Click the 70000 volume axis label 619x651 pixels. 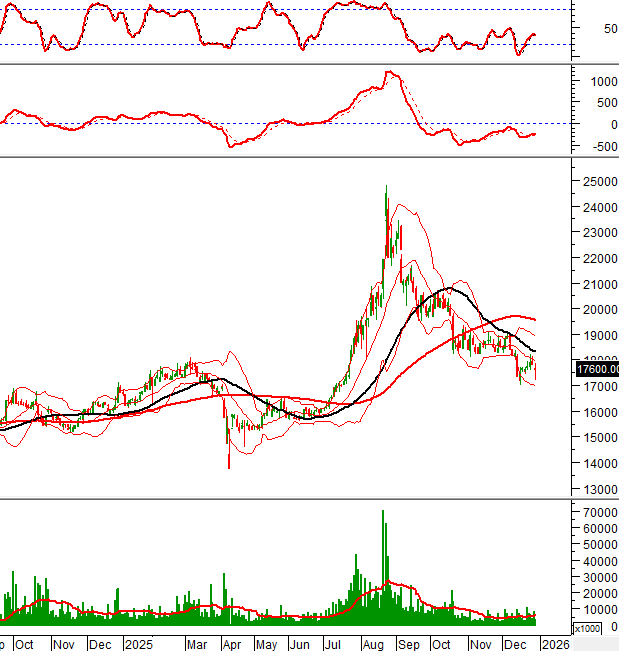597,512
